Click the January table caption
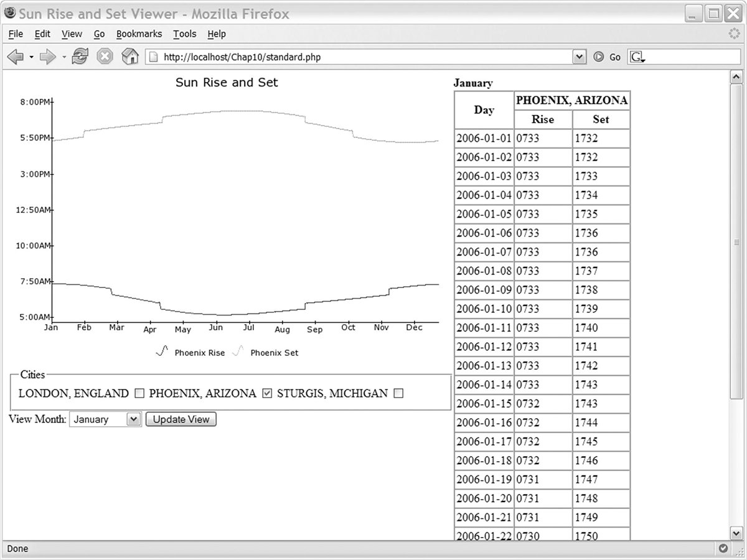Image resolution: width=747 pixels, height=560 pixels. pyautogui.click(x=473, y=83)
